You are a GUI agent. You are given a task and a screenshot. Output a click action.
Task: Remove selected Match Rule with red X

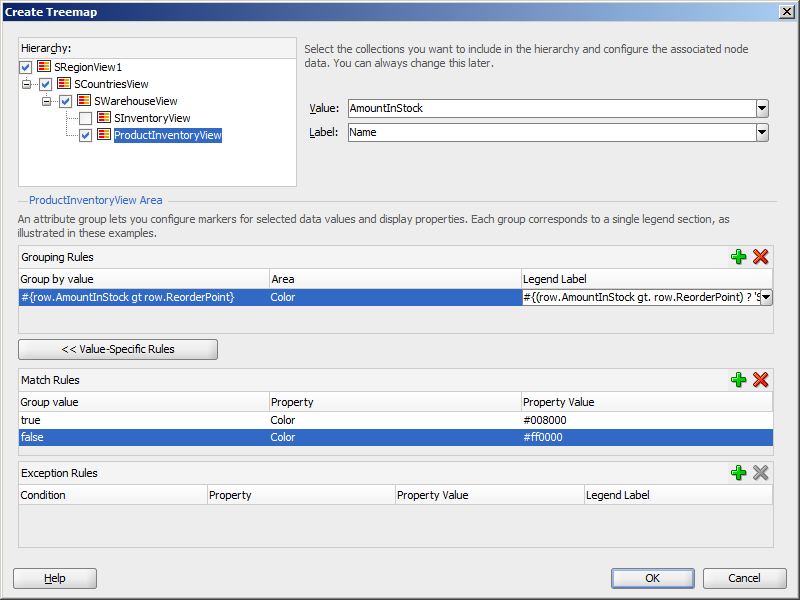pos(760,380)
